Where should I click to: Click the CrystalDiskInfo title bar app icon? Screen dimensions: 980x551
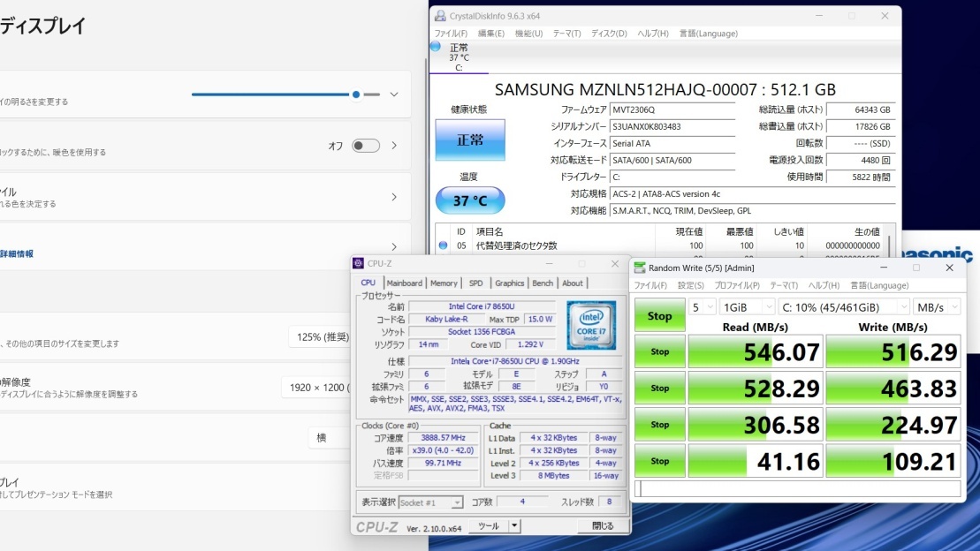click(x=440, y=16)
